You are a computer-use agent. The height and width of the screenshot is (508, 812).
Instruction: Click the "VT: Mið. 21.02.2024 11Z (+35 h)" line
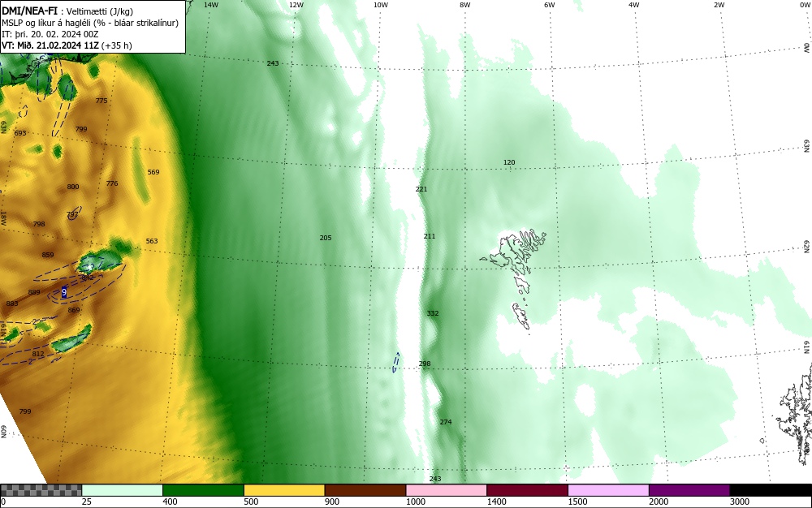pyautogui.click(x=67, y=45)
